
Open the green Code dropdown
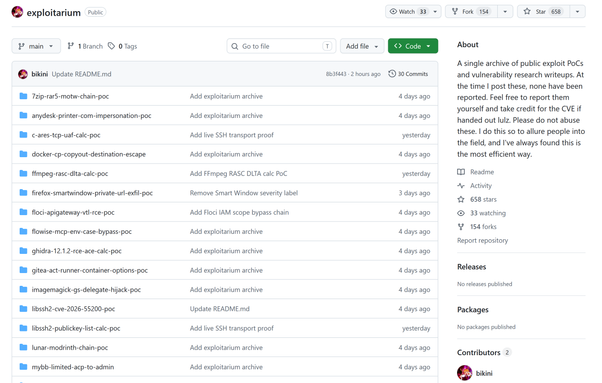click(413, 46)
